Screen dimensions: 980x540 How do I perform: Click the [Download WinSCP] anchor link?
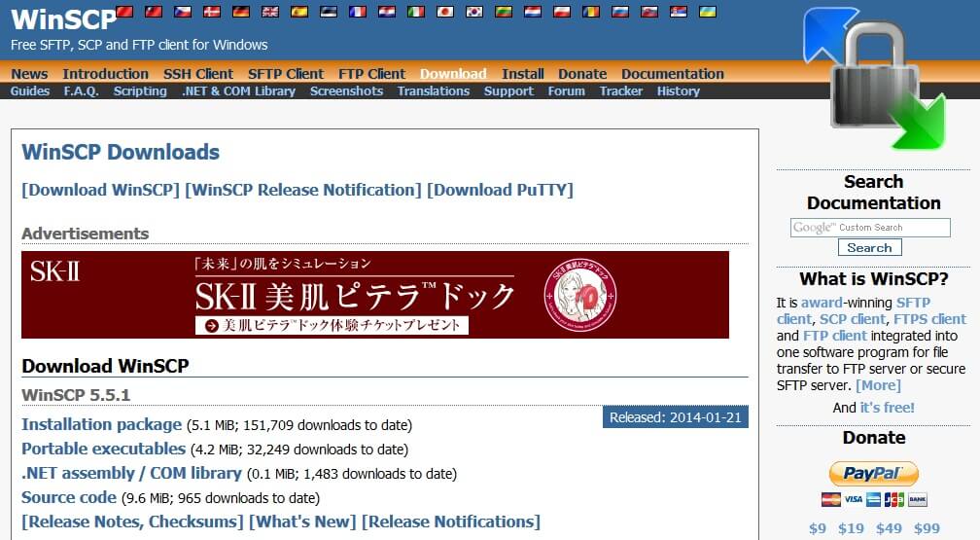101,190
